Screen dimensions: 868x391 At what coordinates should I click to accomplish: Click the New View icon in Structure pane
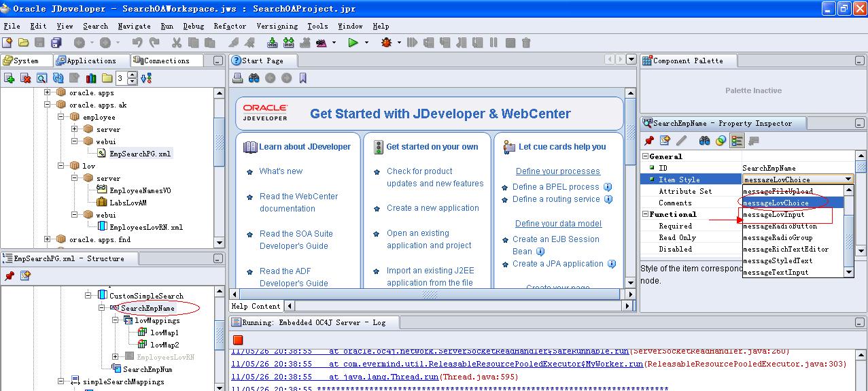pyautogui.click(x=25, y=275)
